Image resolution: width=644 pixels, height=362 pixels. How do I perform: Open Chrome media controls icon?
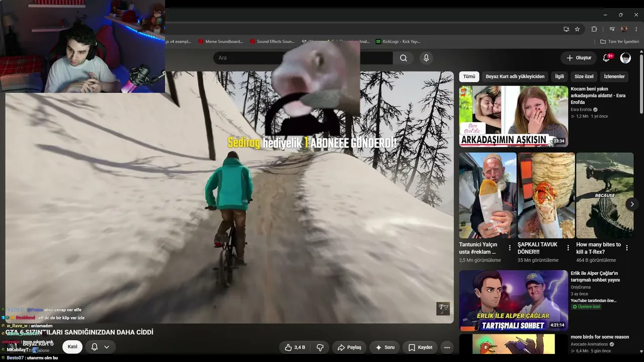click(x=612, y=29)
